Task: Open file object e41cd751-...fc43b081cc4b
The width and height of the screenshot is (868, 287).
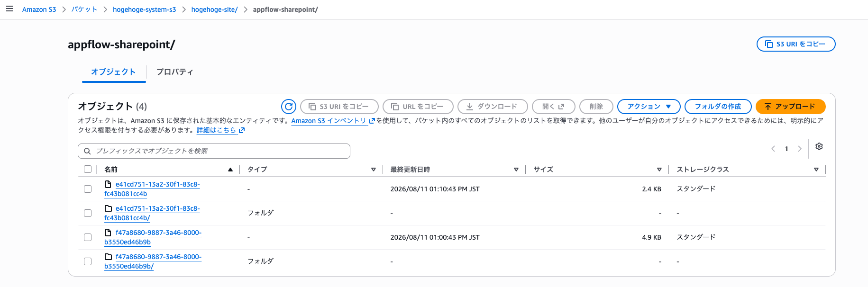Action: (152, 189)
